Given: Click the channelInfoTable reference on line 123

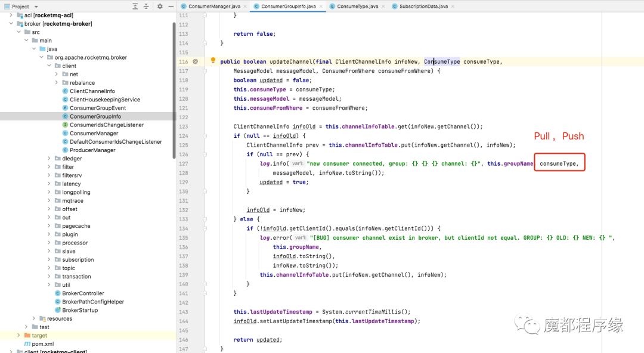Looking at the screenshot, I should click(368, 126).
